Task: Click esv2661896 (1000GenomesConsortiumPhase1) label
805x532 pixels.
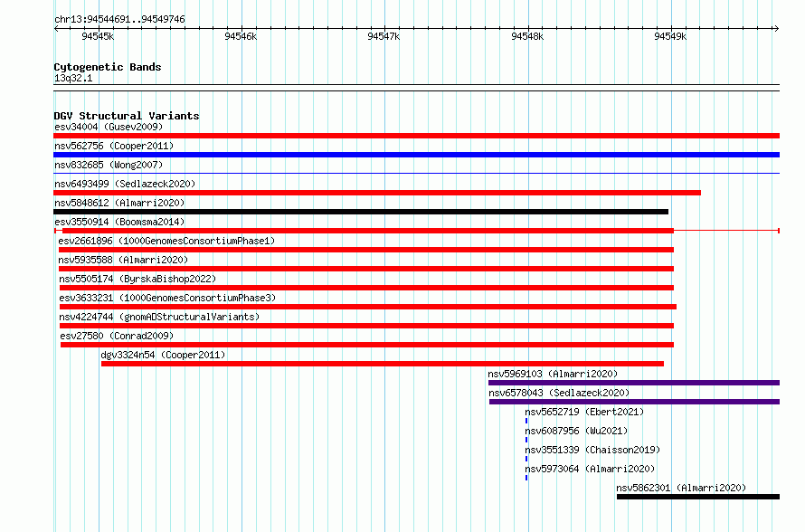Action: click(166, 241)
